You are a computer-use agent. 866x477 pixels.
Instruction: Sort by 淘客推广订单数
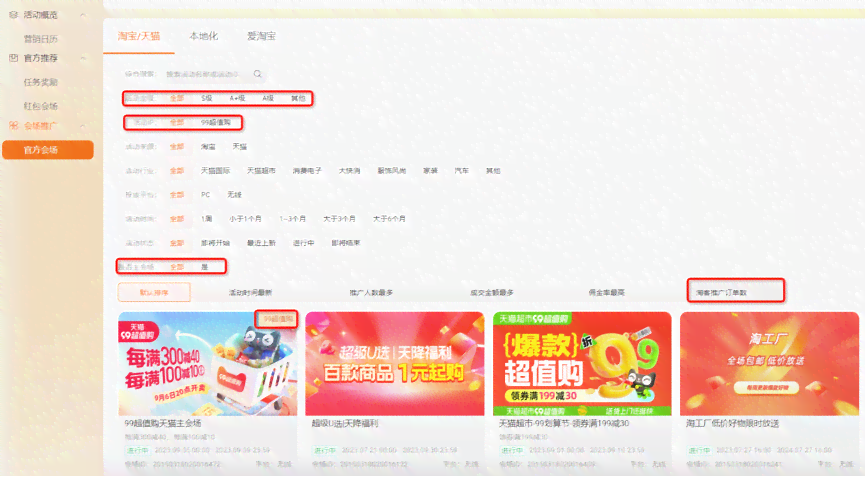point(721,293)
